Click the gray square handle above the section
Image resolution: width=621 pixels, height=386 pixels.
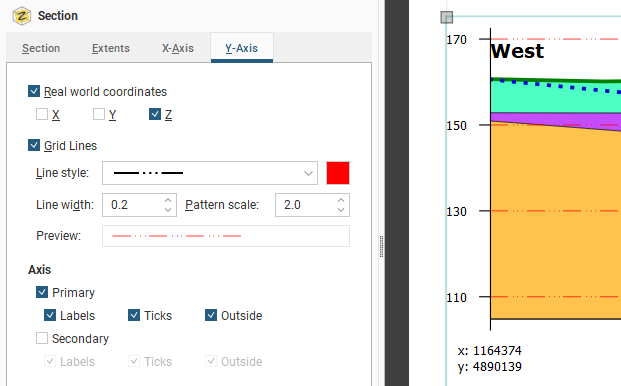(x=447, y=17)
